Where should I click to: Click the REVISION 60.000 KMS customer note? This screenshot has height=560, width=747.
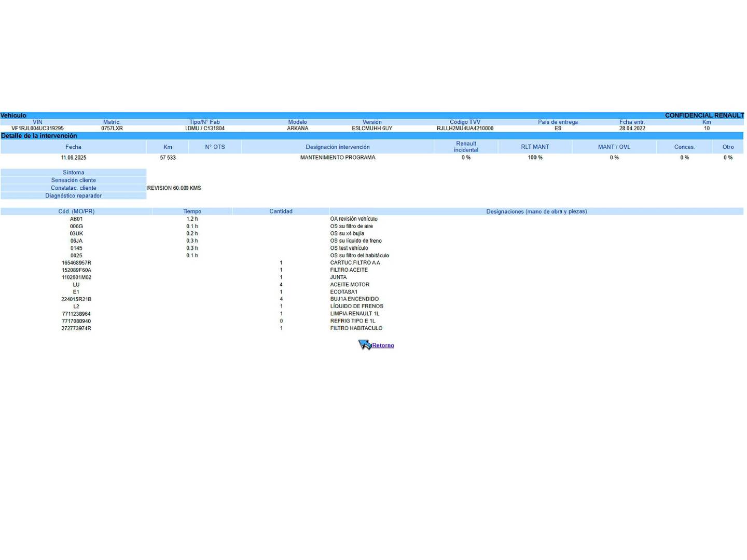click(x=174, y=188)
